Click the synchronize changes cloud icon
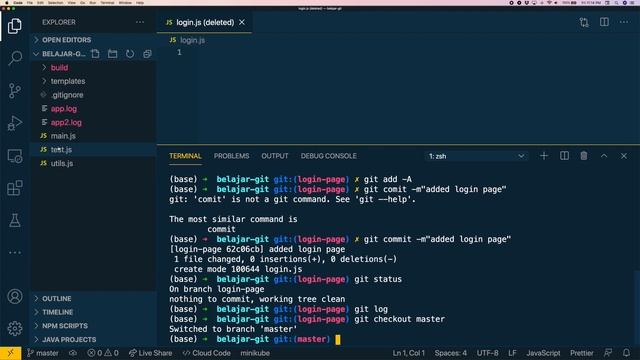Viewport: 640px width, 360px height. [x=73, y=353]
